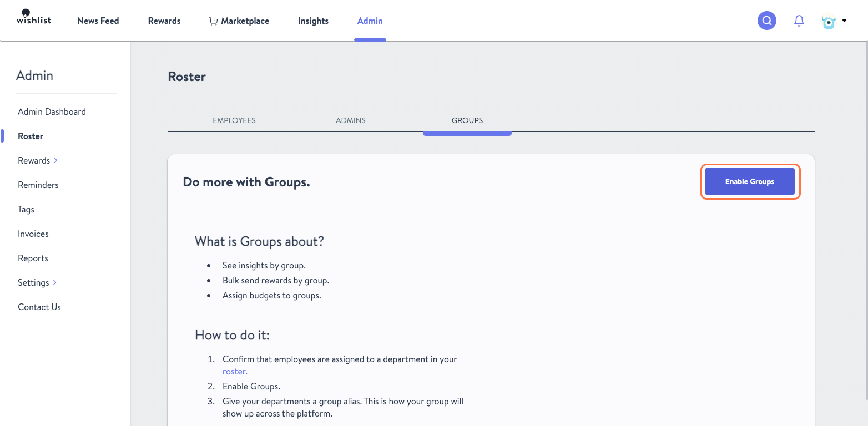Switch to the EMPLOYEES tab
The width and height of the screenshot is (868, 426).
234,120
